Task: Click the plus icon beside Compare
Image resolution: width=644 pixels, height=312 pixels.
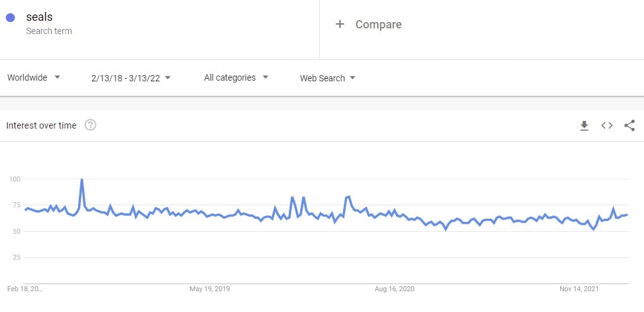Action: click(x=340, y=25)
